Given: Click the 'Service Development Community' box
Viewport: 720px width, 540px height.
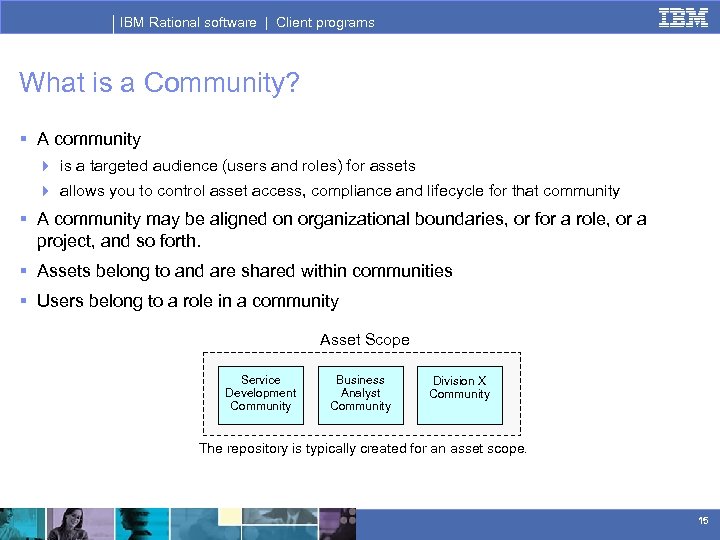Looking at the screenshot, I should click(261, 395).
